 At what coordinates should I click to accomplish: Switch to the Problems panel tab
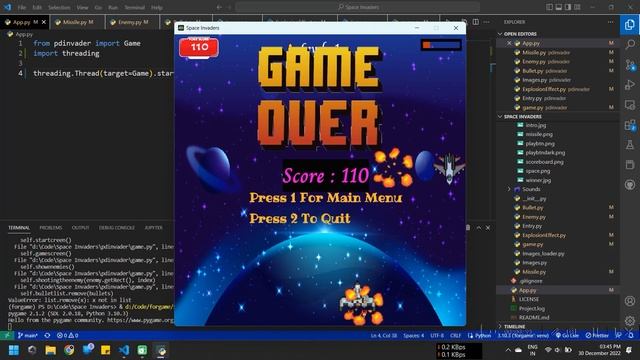pos(51,227)
